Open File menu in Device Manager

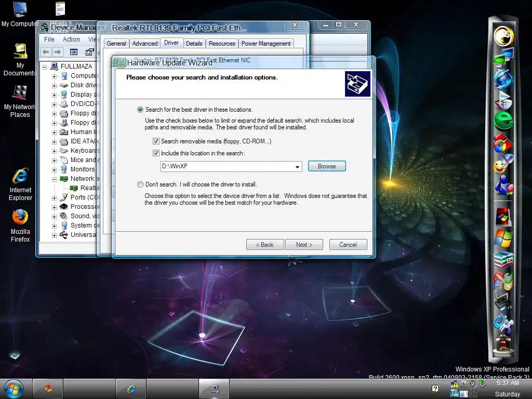pos(49,39)
